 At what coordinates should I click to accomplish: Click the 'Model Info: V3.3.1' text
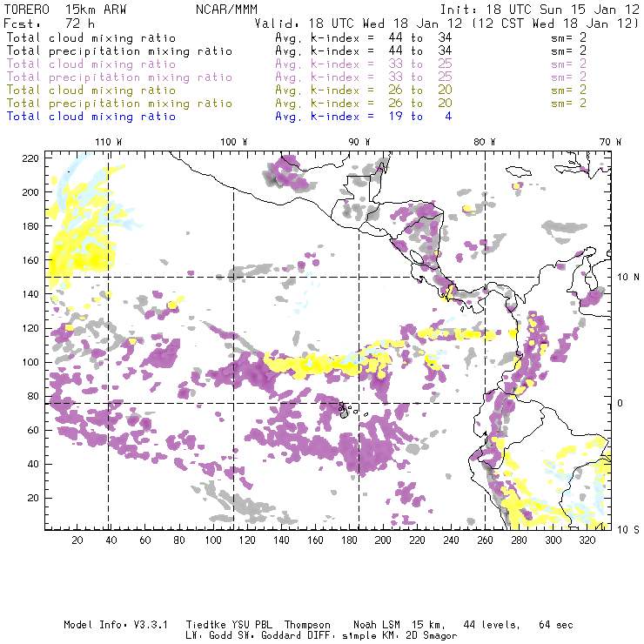tap(116, 625)
